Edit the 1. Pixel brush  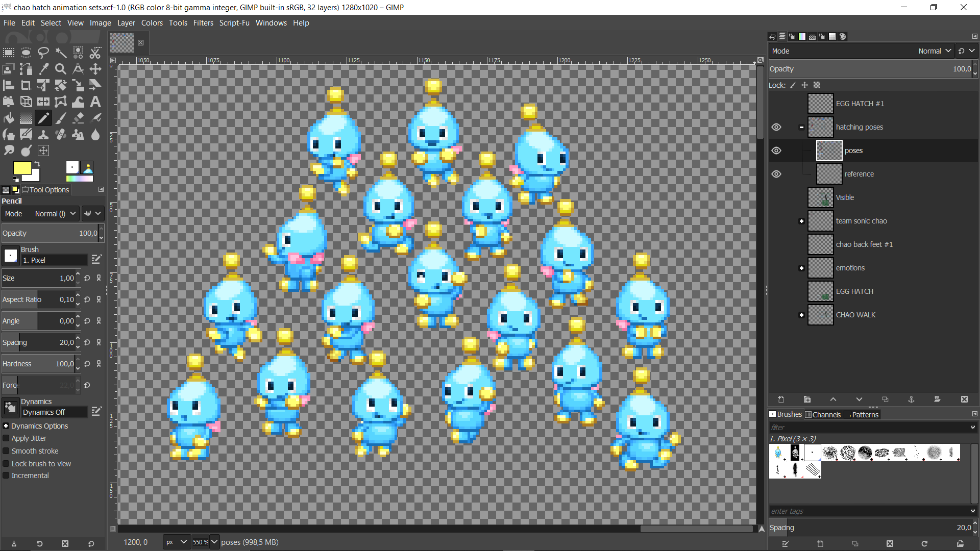[96, 260]
